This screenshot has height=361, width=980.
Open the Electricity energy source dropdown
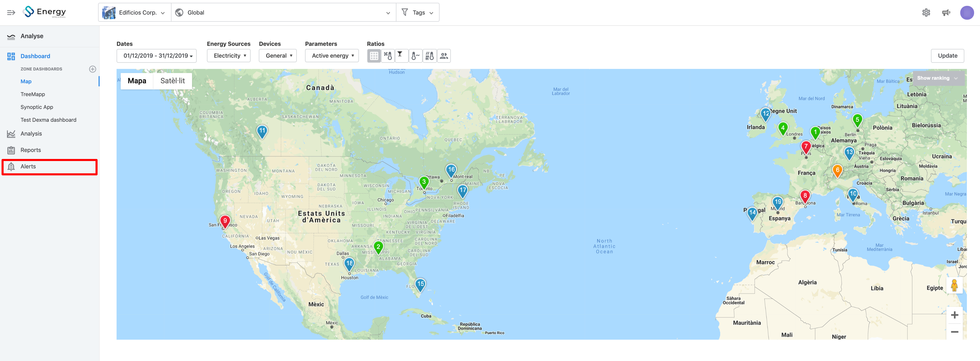229,56
